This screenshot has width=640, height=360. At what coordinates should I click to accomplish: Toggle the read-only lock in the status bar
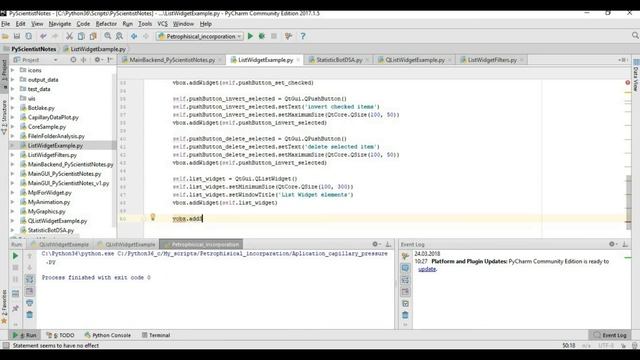(623, 345)
